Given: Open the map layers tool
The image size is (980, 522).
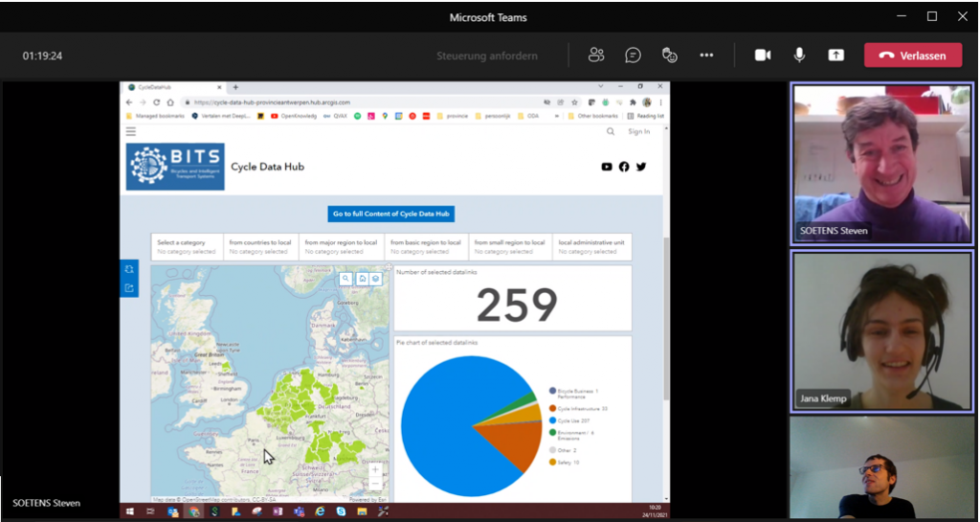Looking at the screenshot, I should [x=375, y=279].
